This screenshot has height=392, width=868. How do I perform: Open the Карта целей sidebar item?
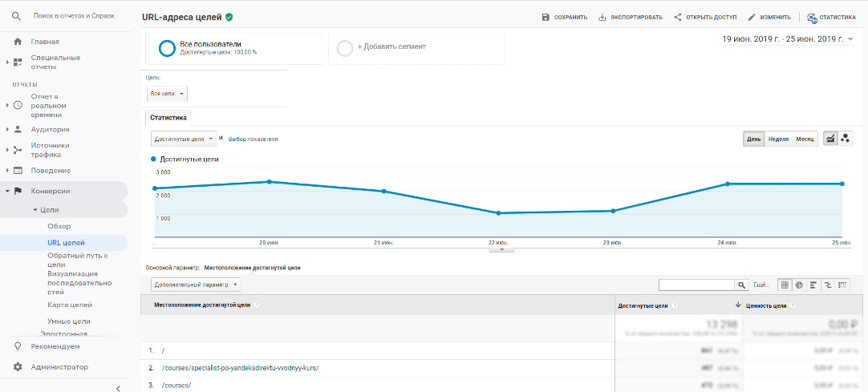click(x=70, y=305)
